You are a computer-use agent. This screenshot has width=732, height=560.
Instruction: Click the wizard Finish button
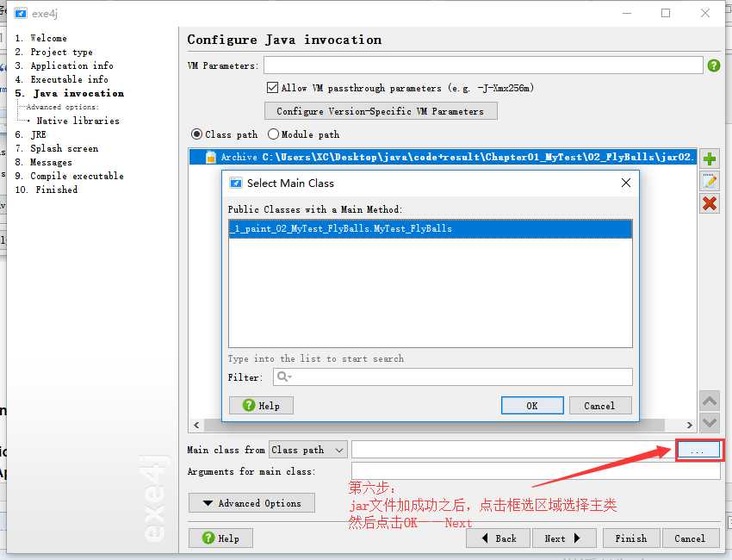[x=631, y=538]
